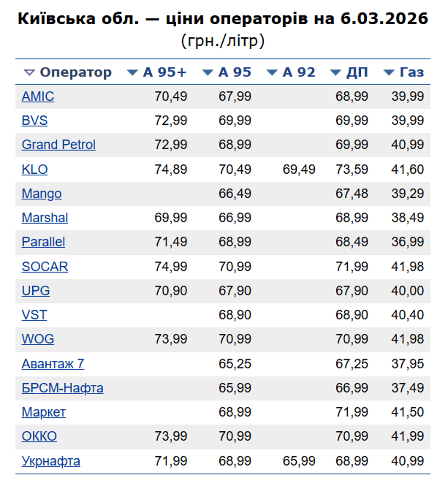The image size is (448, 494).
Task: Open the Marshal operator link
Action: (45, 218)
